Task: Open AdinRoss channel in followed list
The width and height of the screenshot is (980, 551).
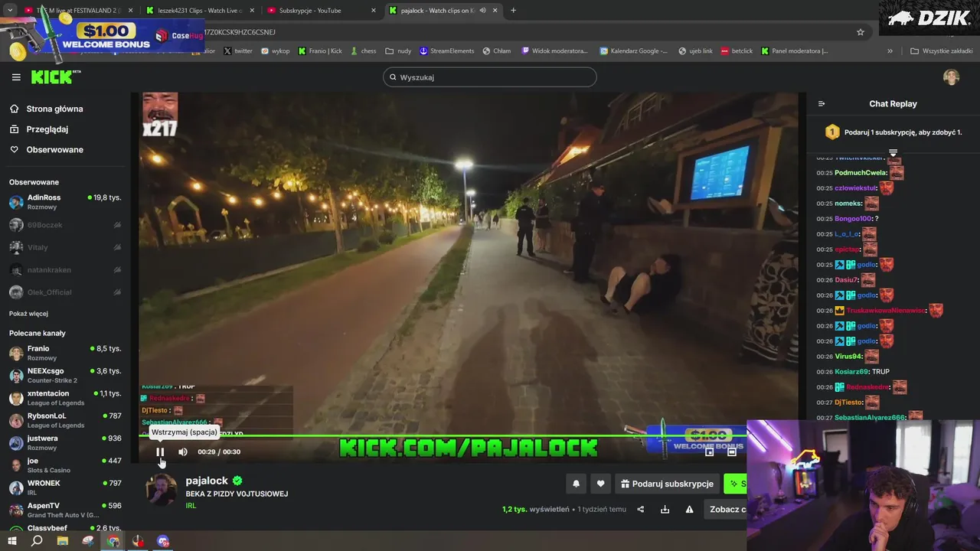Action: 65,202
